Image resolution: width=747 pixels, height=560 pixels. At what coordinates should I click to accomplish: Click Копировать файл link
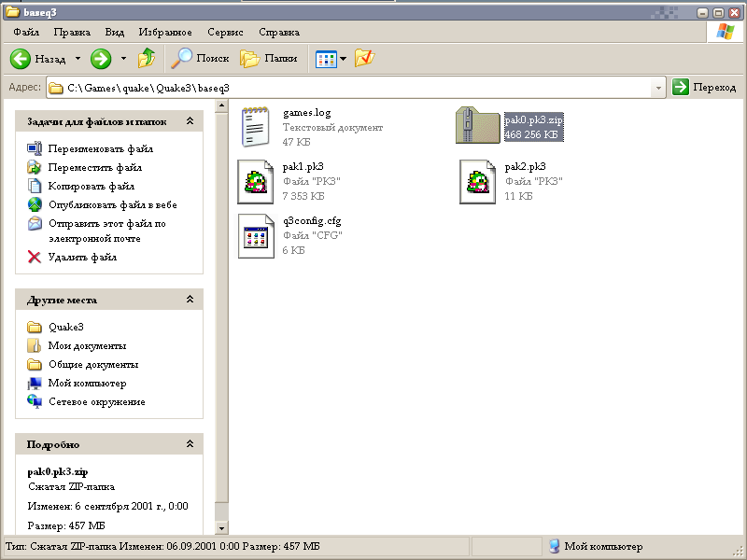tap(91, 186)
